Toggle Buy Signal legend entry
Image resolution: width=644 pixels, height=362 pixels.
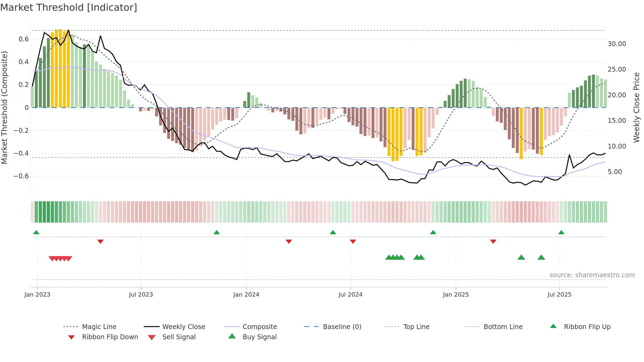tap(252, 337)
